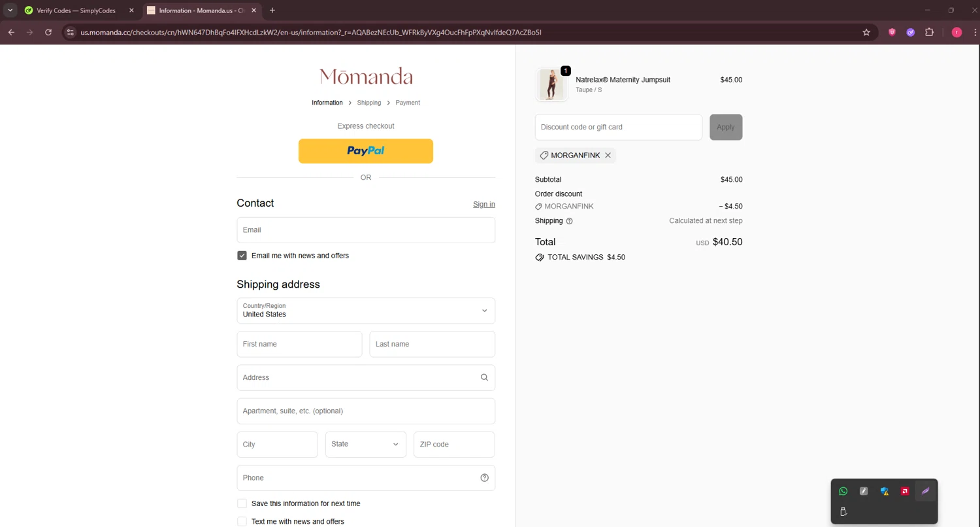Open the WhatsApp tray icon
The width and height of the screenshot is (980, 527).
843,491
